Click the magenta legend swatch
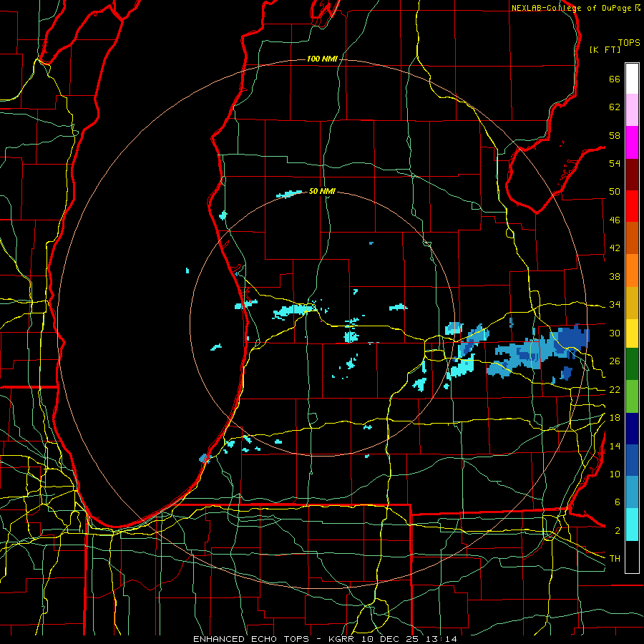644x644 pixels. pyautogui.click(x=632, y=142)
